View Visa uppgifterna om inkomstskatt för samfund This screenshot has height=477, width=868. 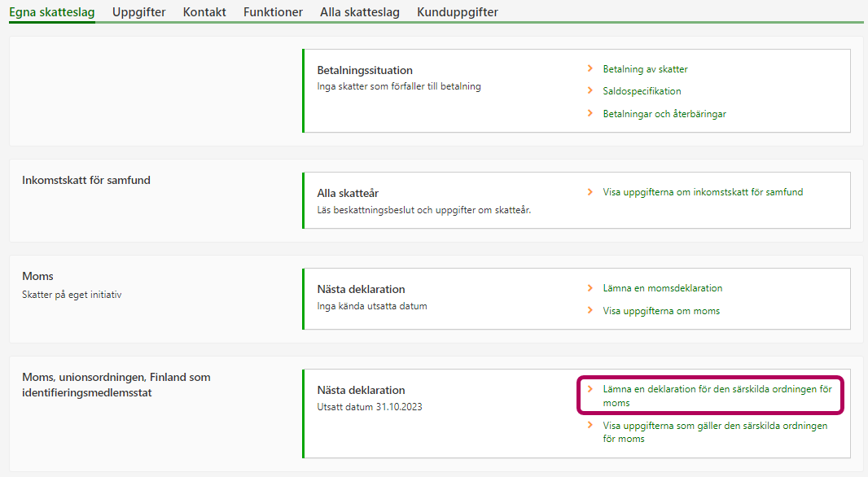click(x=703, y=192)
